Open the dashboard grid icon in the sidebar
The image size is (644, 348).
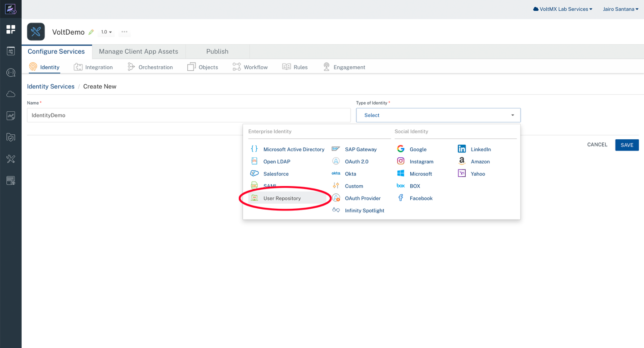point(11,30)
